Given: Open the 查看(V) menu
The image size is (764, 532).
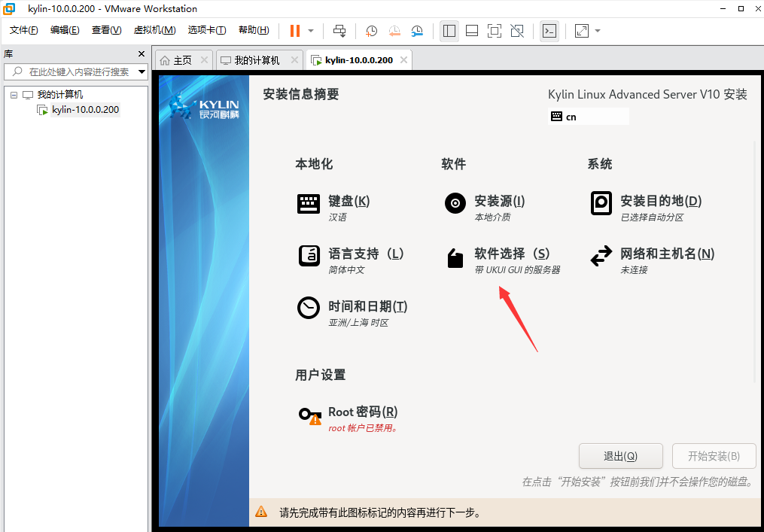Looking at the screenshot, I should 106,30.
